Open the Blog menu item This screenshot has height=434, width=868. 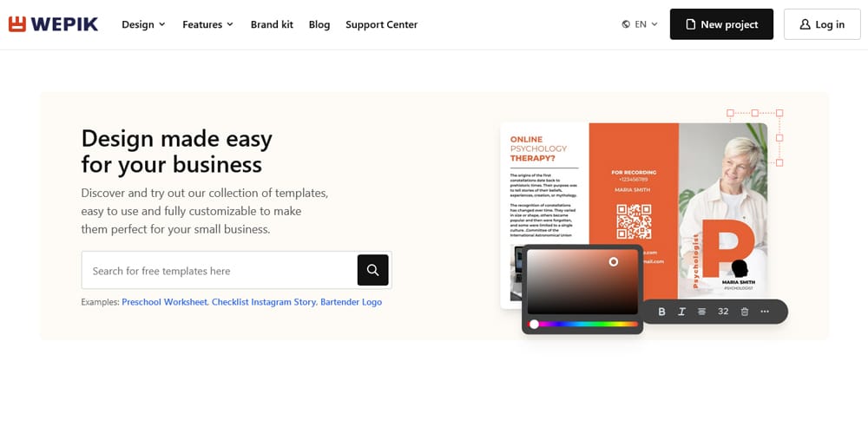pos(319,24)
